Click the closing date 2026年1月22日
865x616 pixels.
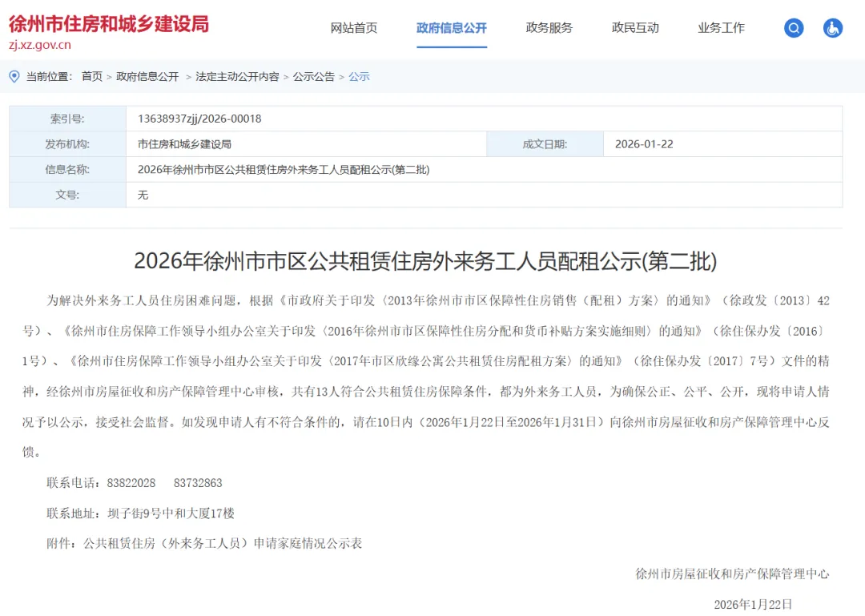[x=753, y=605]
